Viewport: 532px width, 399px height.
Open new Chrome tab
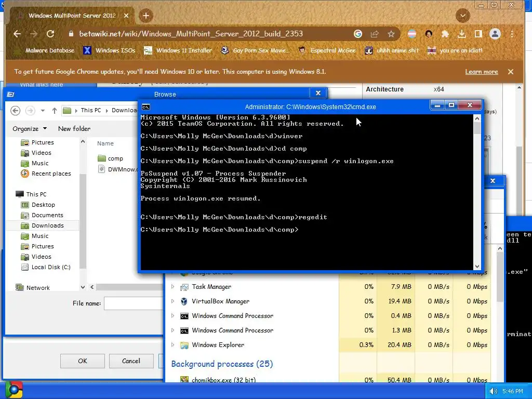pyautogui.click(x=146, y=16)
